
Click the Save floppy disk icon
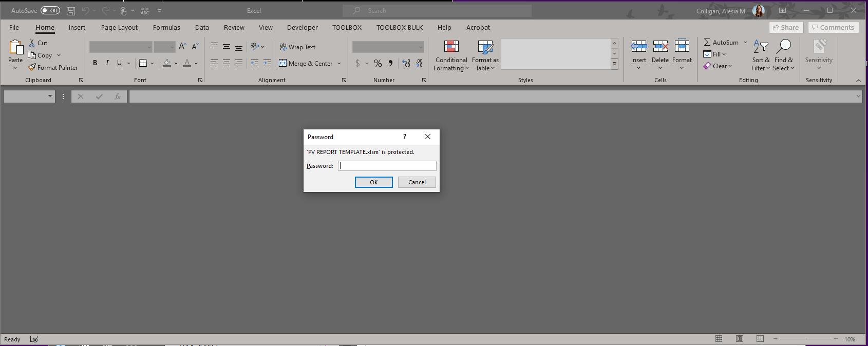pyautogui.click(x=71, y=11)
